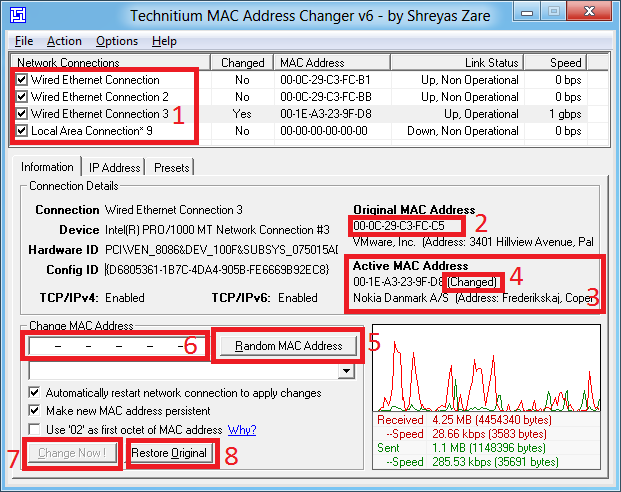Click the new MAC address input field
The height and width of the screenshot is (492, 621).
point(117,346)
